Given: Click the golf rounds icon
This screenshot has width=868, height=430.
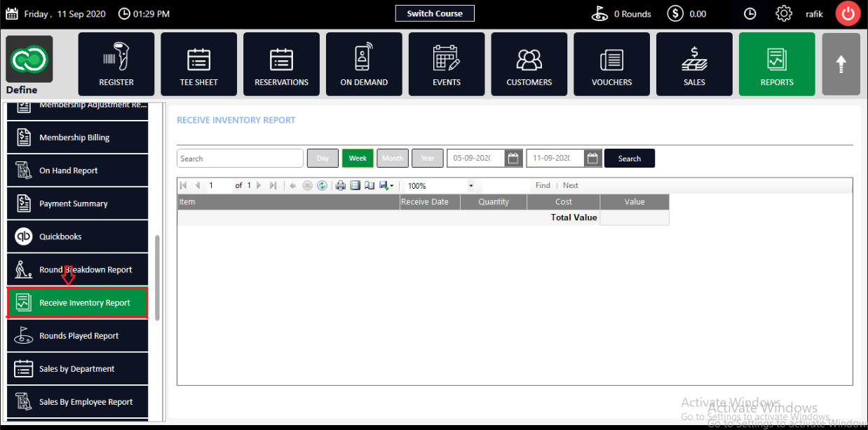Looking at the screenshot, I should click(600, 13).
